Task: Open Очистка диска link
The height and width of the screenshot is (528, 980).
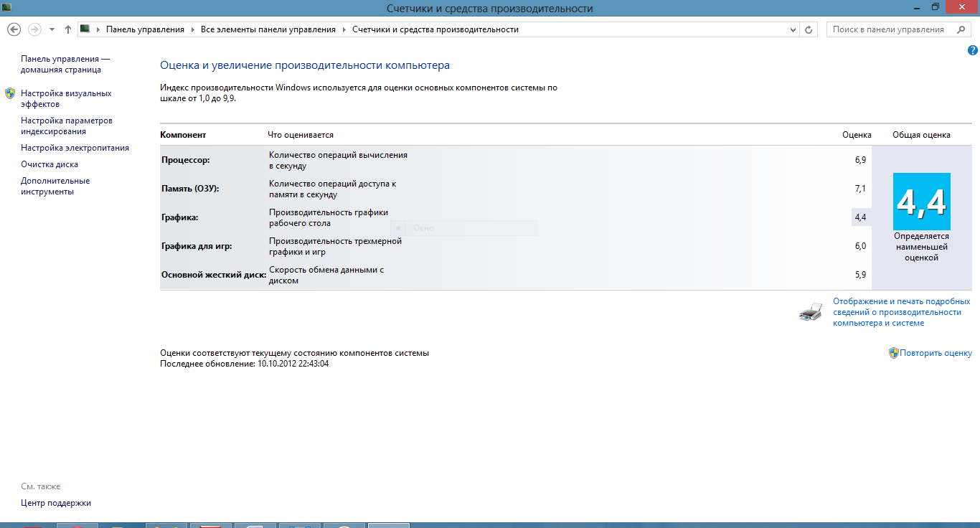Action: coord(50,164)
